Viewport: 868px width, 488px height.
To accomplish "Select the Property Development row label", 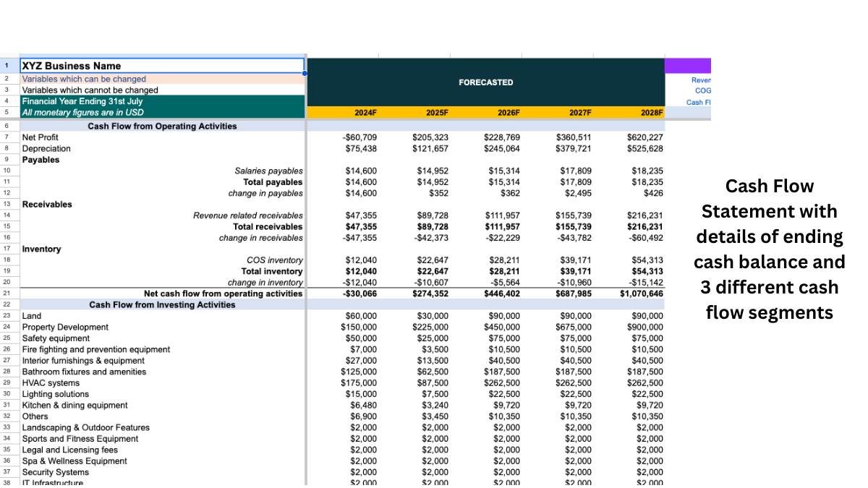I will (65, 328).
